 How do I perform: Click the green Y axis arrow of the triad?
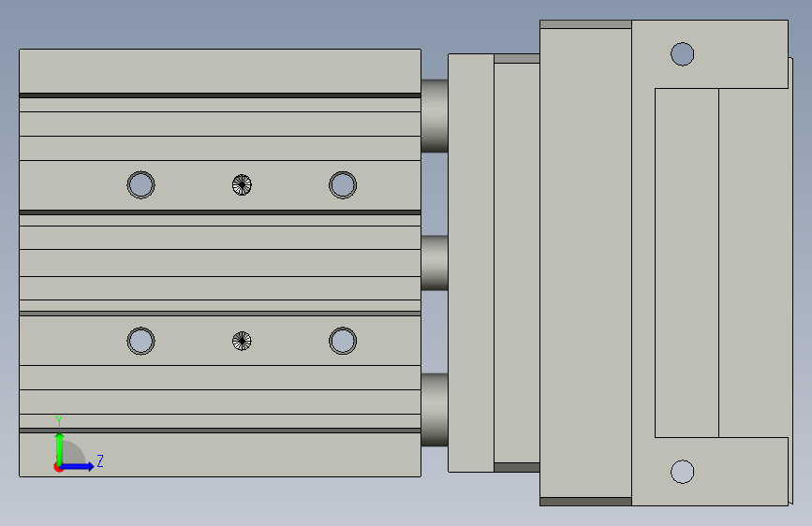(x=59, y=448)
